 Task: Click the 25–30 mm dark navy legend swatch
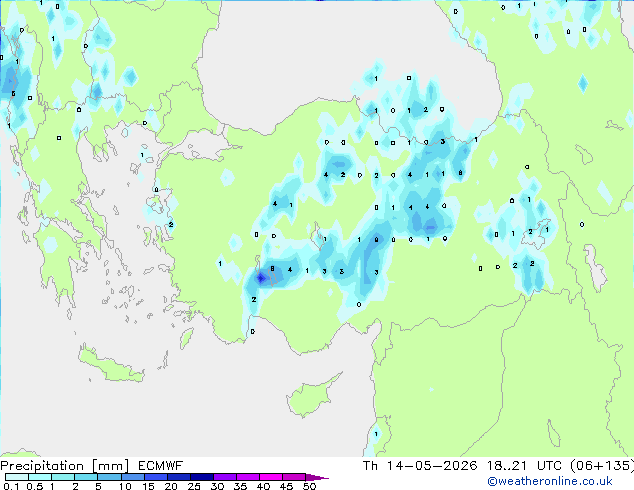pyautogui.click(x=202, y=477)
